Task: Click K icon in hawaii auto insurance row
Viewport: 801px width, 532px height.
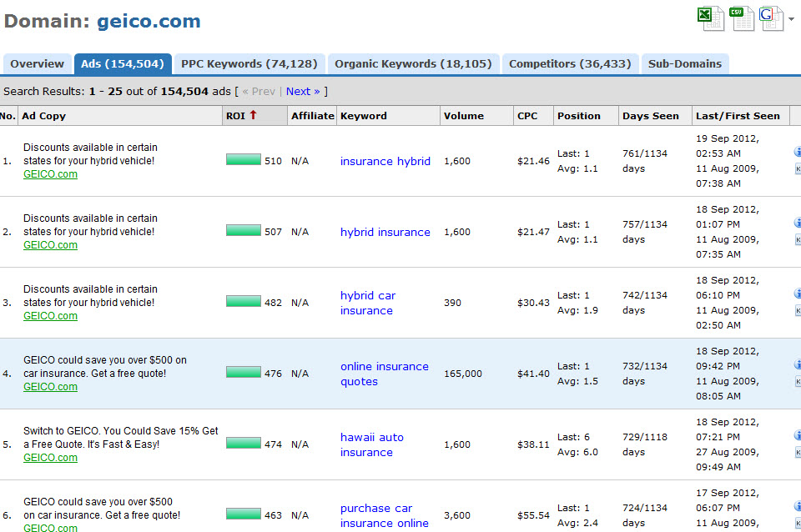Action: 798,452
